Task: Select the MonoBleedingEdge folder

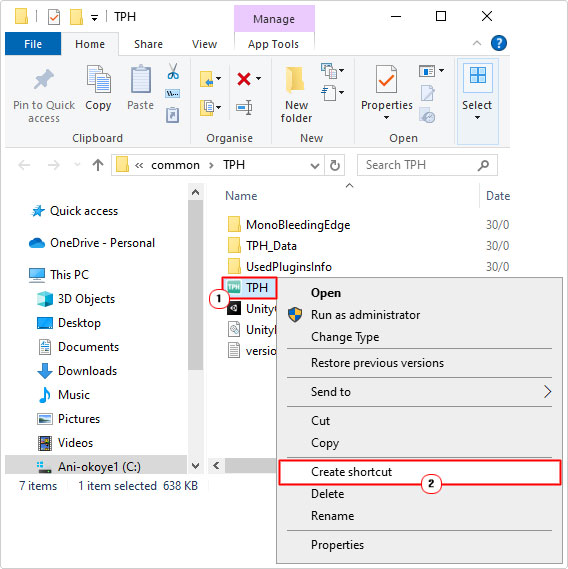Action: coord(298,225)
